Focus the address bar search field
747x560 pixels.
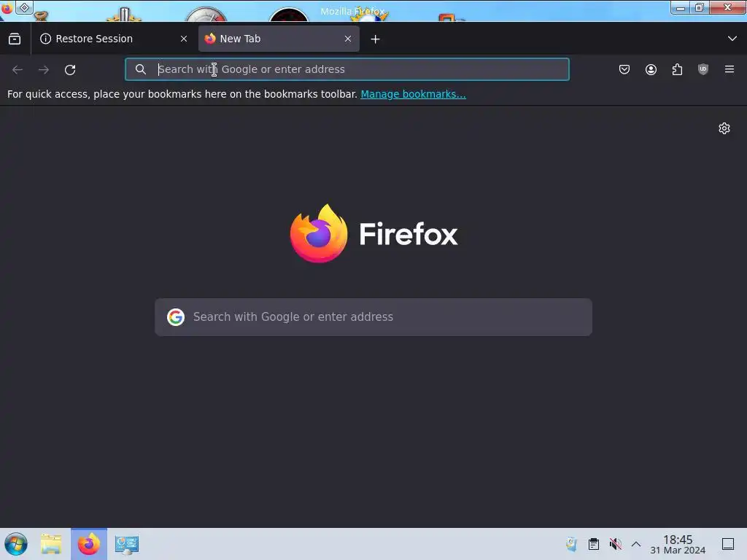coord(347,69)
